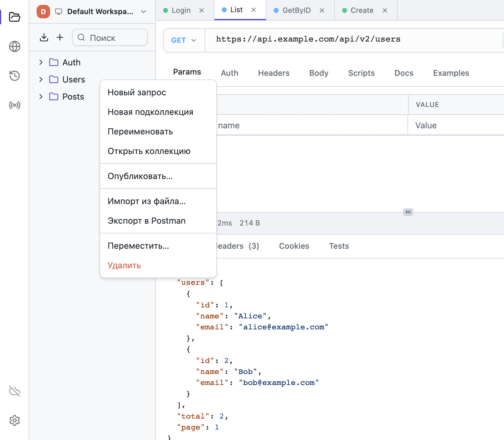The width and height of the screenshot is (504, 440).
Task: Select Импорт из файла... option
Action: point(158,201)
